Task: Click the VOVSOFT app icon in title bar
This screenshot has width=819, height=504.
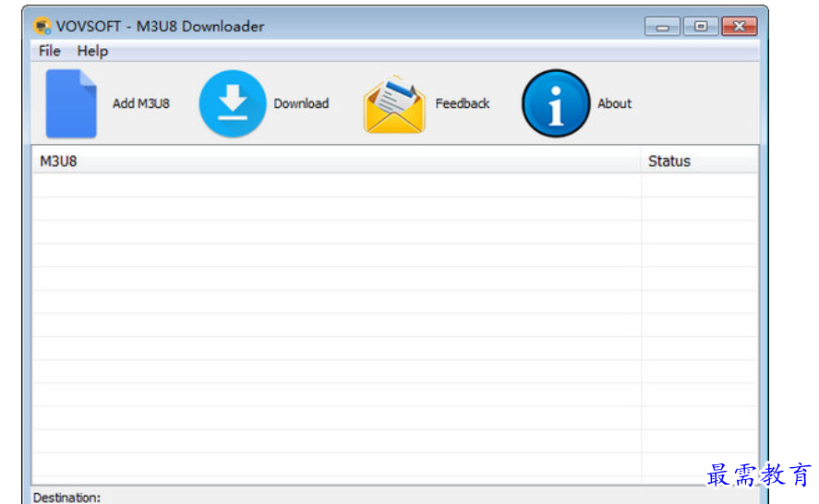Action: click(42, 26)
